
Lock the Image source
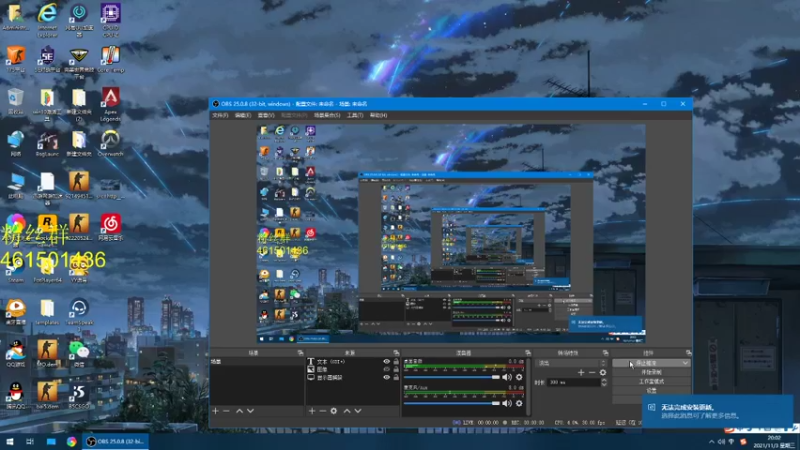[x=396, y=369]
